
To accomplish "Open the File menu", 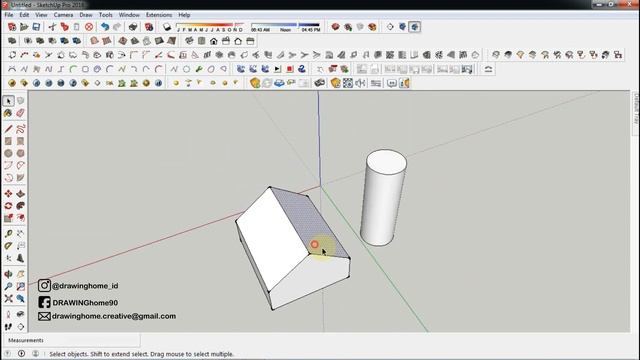I will [x=9, y=15].
